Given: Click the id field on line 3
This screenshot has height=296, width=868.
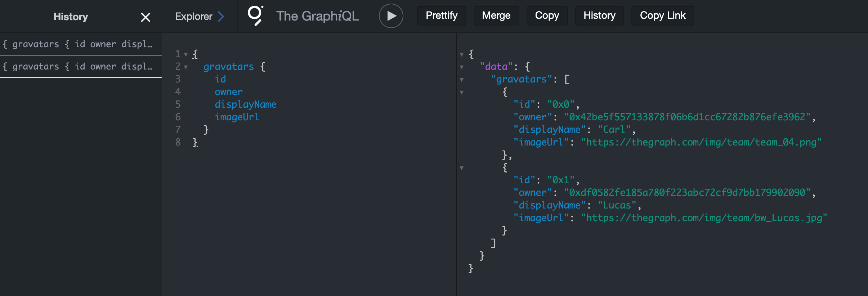Looking at the screenshot, I should tap(220, 79).
